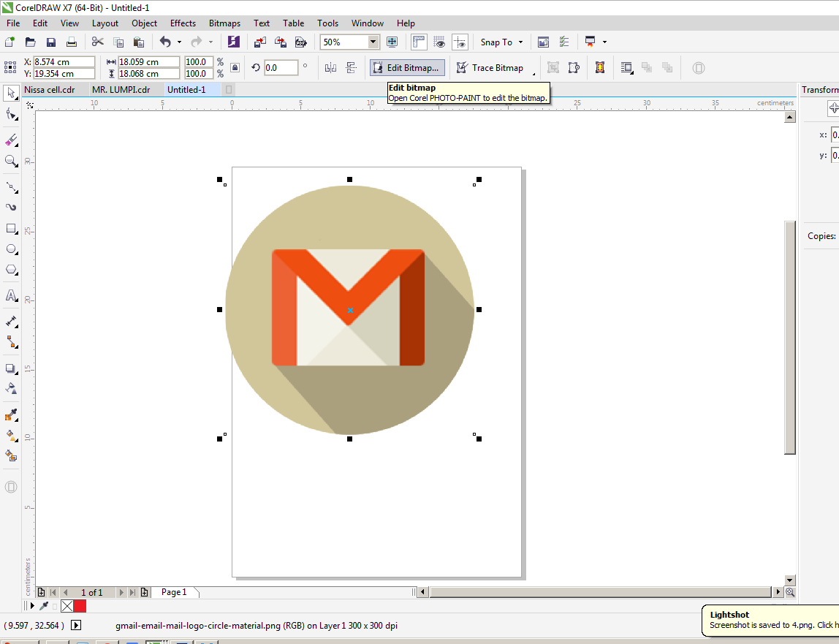Image resolution: width=839 pixels, height=644 pixels.
Task: Click the Open file icon
Action: coord(31,42)
